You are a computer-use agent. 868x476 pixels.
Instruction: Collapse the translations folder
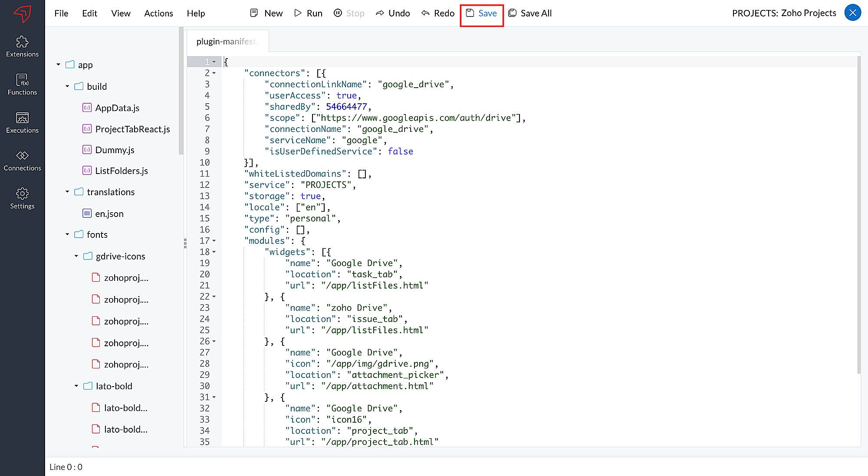67,192
